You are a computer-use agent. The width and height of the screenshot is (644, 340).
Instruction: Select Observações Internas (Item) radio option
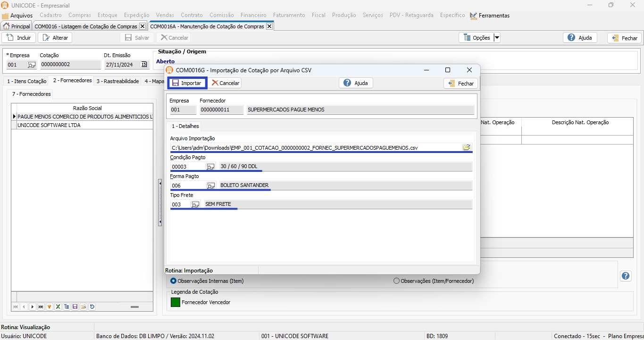point(173,281)
